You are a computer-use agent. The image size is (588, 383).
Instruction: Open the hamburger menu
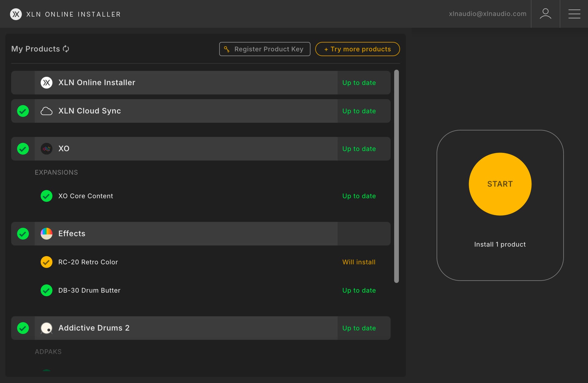click(574, 14)
